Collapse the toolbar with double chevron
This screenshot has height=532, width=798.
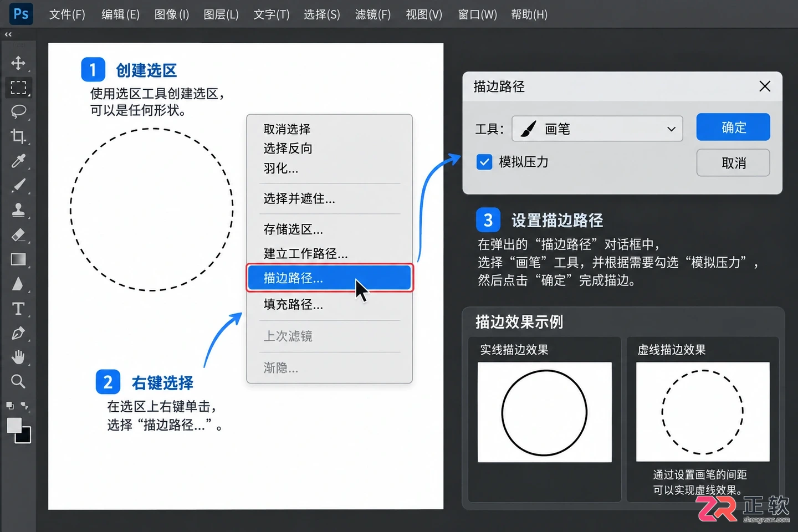(8, 34)
